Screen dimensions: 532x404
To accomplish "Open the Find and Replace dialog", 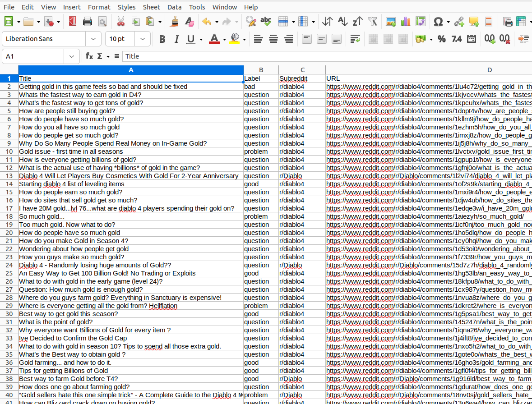I will pos(251,21).
